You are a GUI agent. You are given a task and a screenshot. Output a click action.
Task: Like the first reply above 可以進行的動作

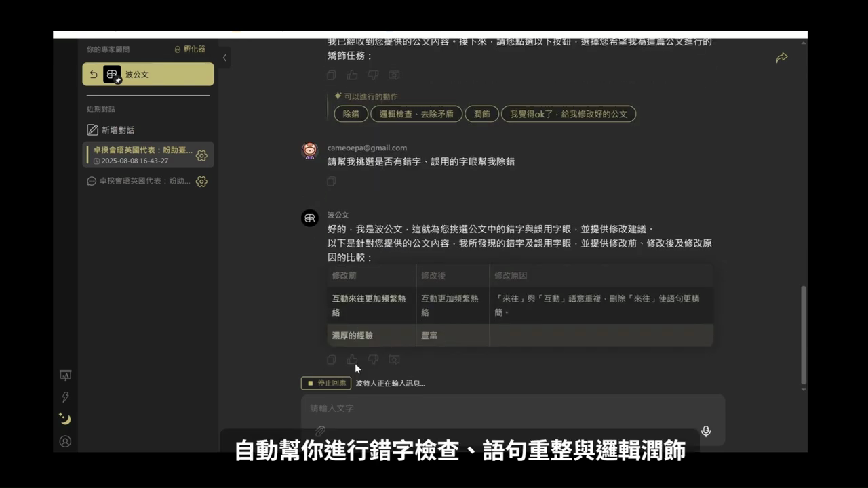[352, 75]
